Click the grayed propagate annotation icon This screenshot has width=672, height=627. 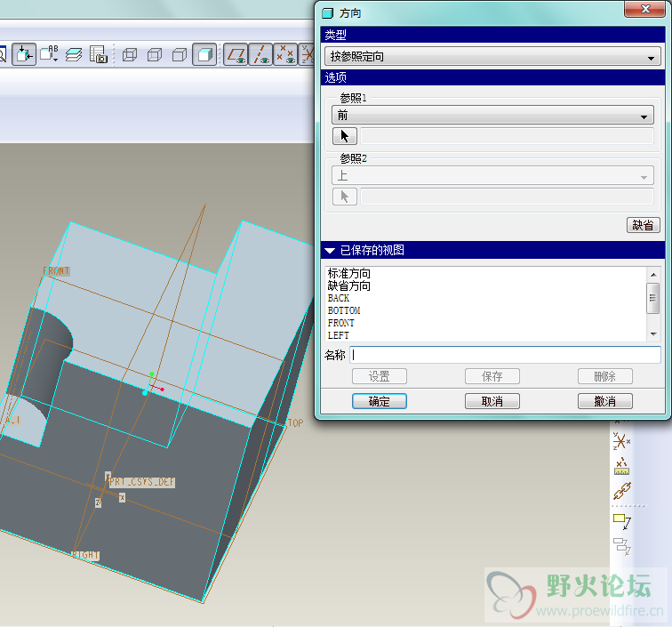coord(621,546)
